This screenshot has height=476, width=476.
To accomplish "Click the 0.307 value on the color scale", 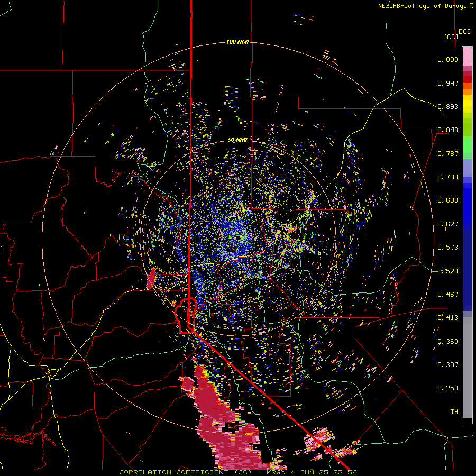I will (x=448, y=365).
